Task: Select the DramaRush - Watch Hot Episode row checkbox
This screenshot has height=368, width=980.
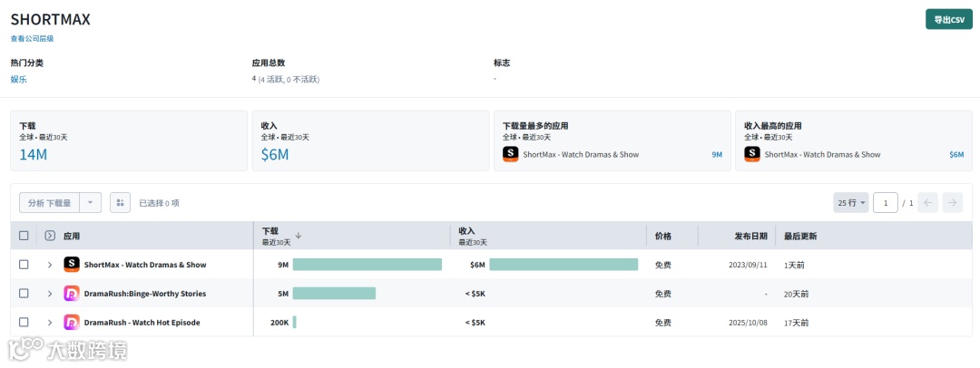Action: pos(24,322)
